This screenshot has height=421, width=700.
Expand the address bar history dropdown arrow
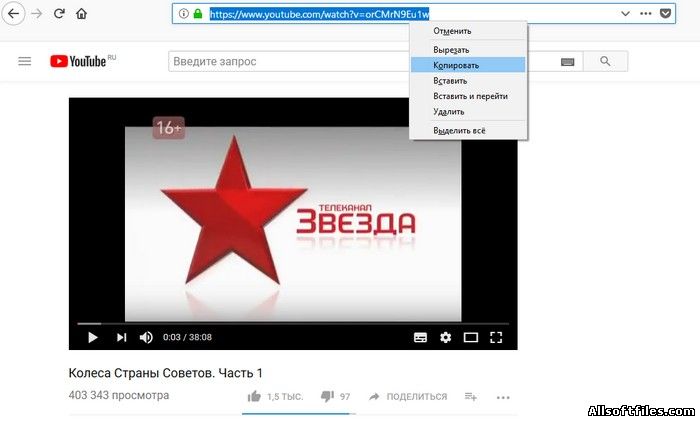click(x=625, y=14)
